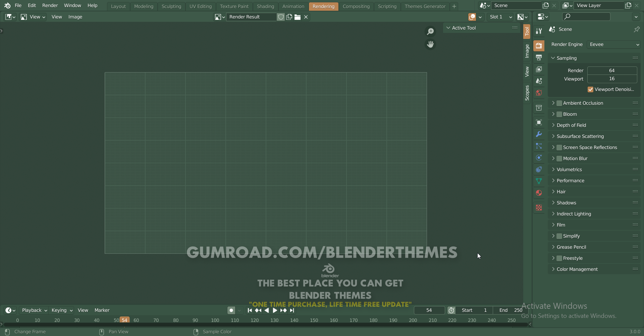Open the Physics properties icon

tap(539, 158)
